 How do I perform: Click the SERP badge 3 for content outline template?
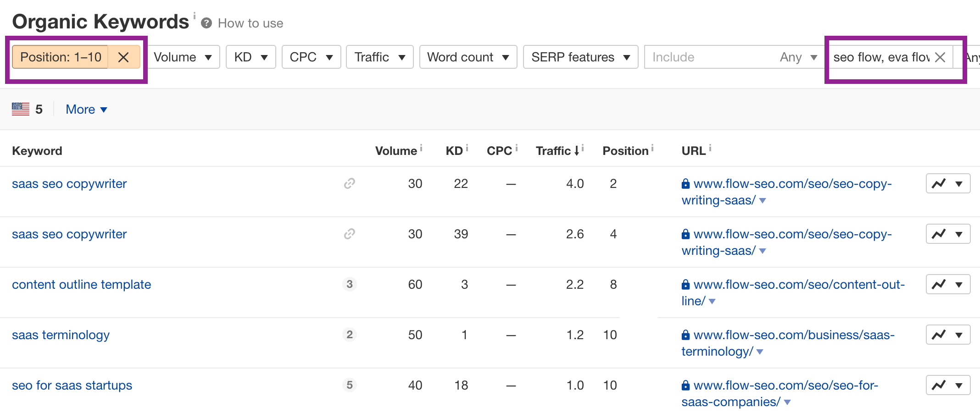(349, 284)
